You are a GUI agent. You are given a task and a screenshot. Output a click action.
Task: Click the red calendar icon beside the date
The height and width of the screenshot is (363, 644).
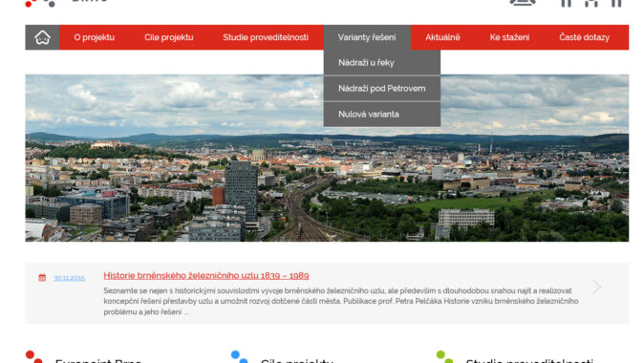[x=42, y=278]
